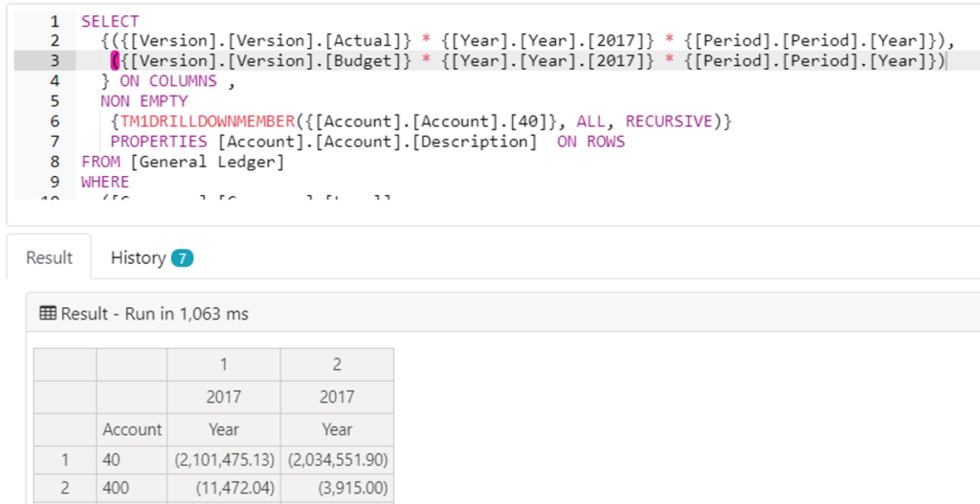Open the History tab

click(138, 257)
